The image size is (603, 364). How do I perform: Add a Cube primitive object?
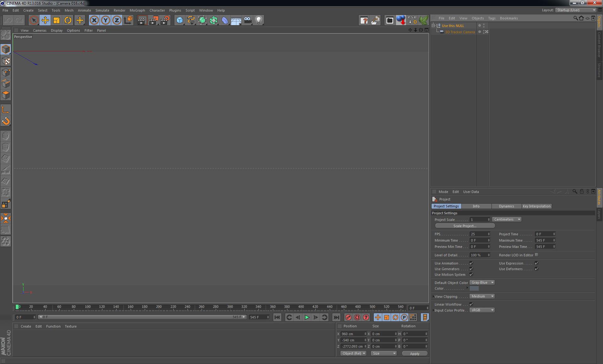coord(179,20)
